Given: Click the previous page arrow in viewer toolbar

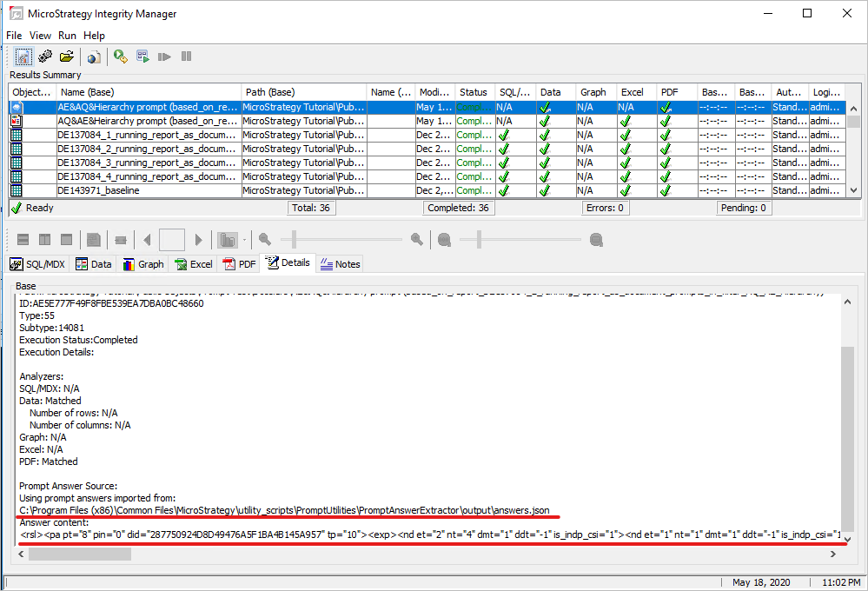Looking at the screenshot, I should tap(147, 239).
